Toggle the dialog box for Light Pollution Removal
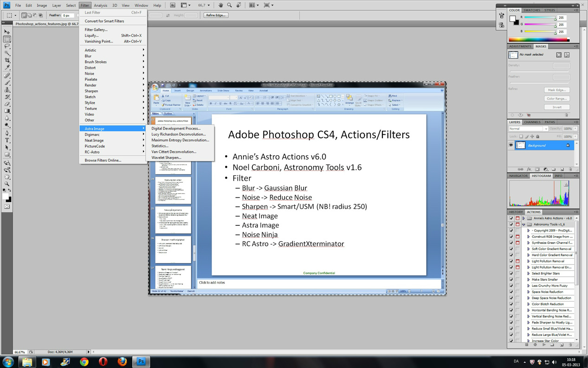This screenshot has height=368, width=588. (x=517, y=261)
